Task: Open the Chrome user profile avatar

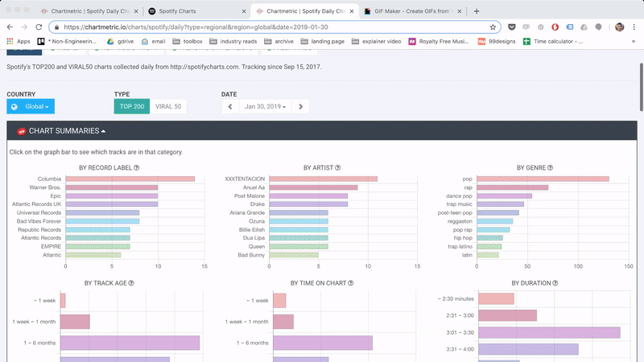Action: (x=619, y=27)
